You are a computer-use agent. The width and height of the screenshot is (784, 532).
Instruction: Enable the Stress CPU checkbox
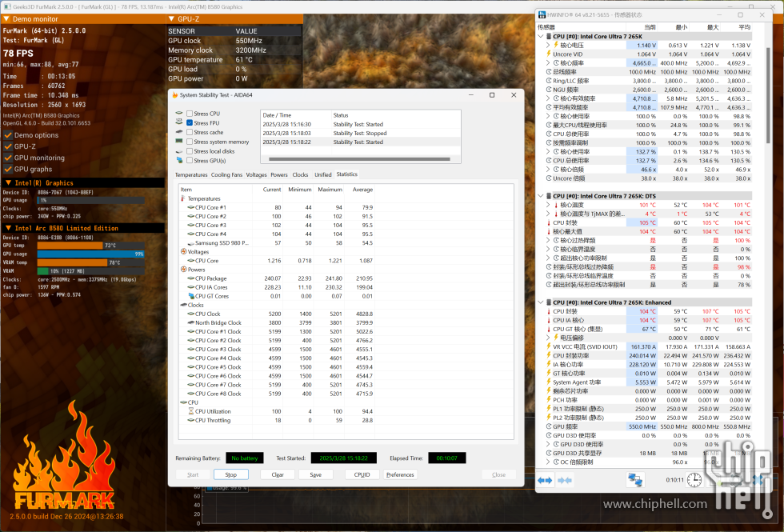coord(190,114)
